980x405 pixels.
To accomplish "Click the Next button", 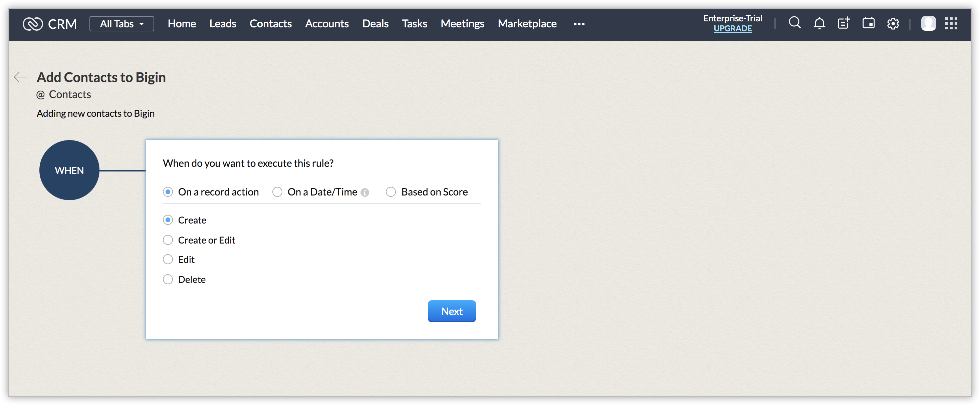I will pos(452,312).
